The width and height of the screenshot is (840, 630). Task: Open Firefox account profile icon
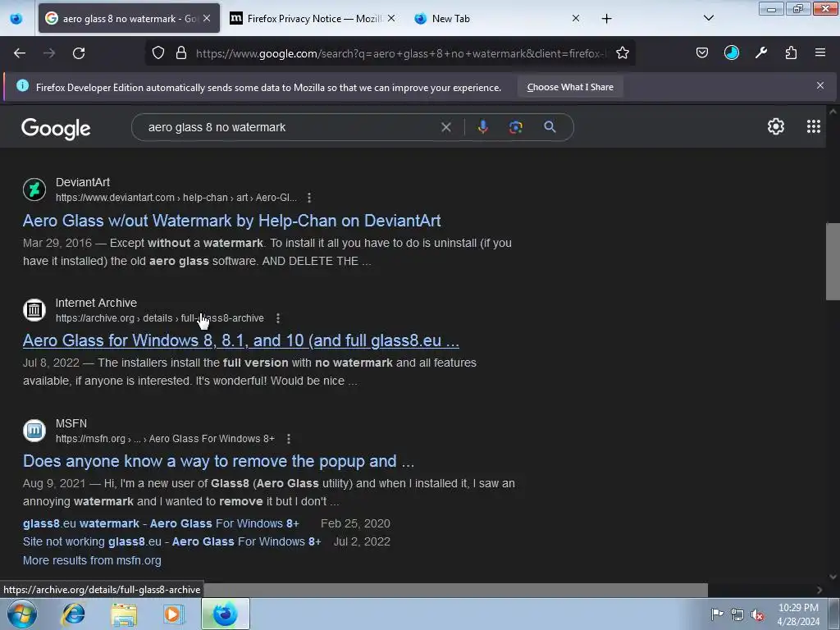731,52
